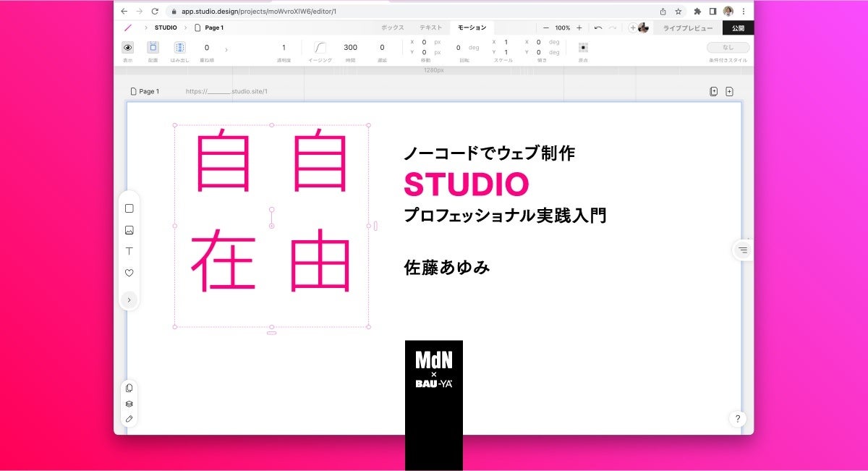
Task: Expand the left tool panel chevron
Action: [x=129, y=300]
